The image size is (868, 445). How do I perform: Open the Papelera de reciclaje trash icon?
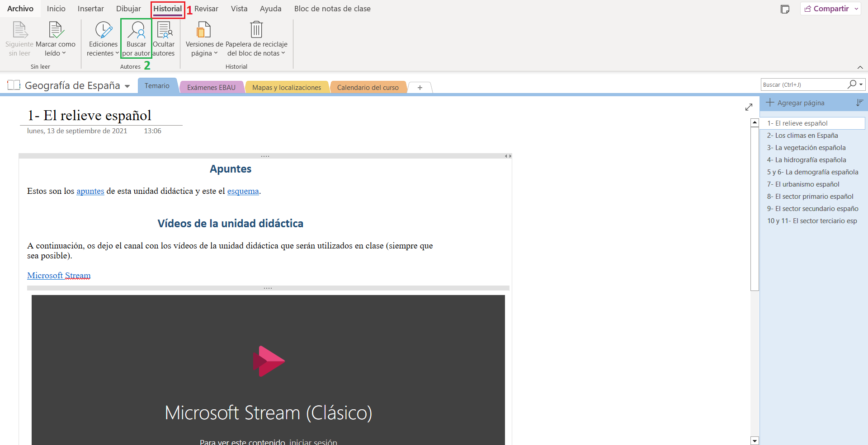click(x=256, y=31)
